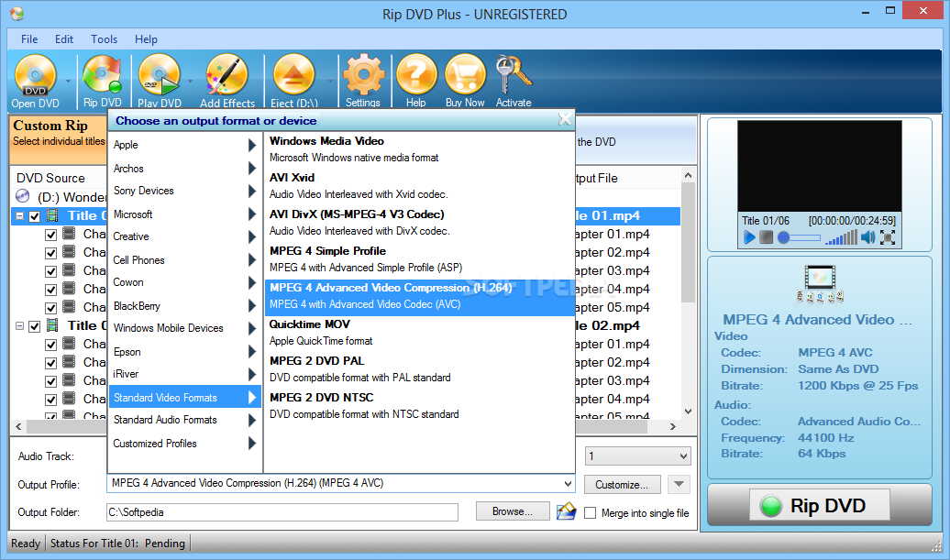Image resolution: width=950 pixels, height=560 pixels.
Task: Open the Help menu
Action: (146, 39)
